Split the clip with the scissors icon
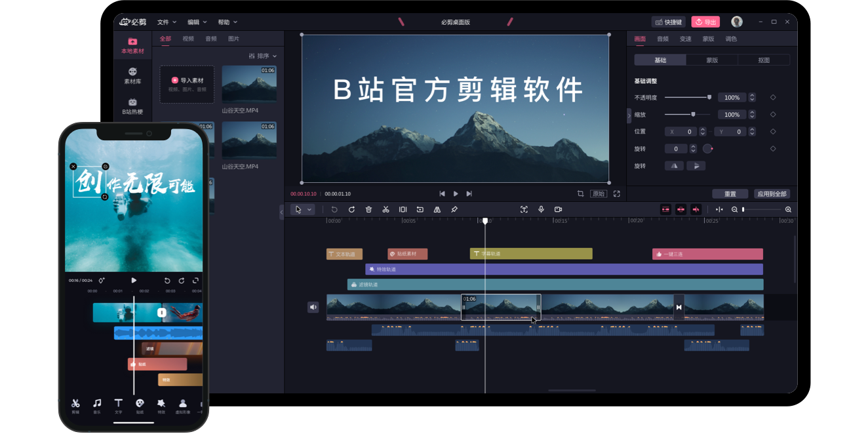The image size is (868, 434). click(385, 210)
